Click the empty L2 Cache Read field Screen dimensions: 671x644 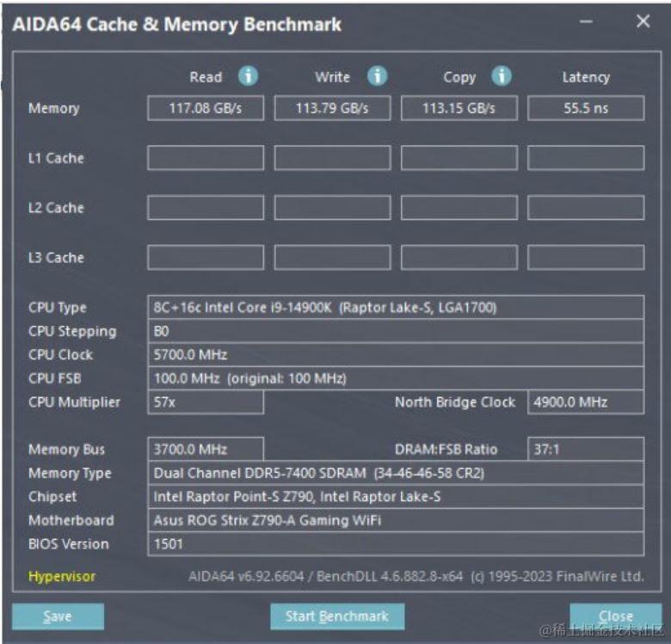206,207
